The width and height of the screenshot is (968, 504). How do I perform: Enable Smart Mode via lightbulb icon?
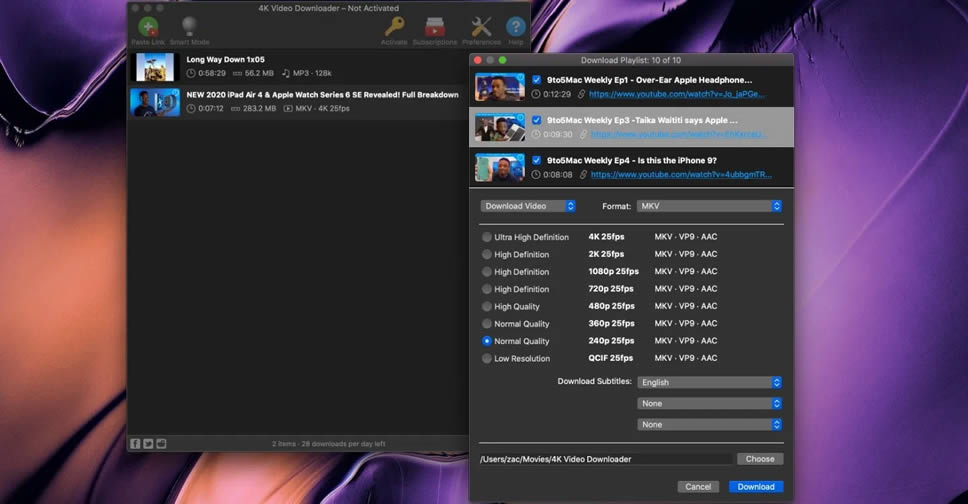tap(189, 27)
